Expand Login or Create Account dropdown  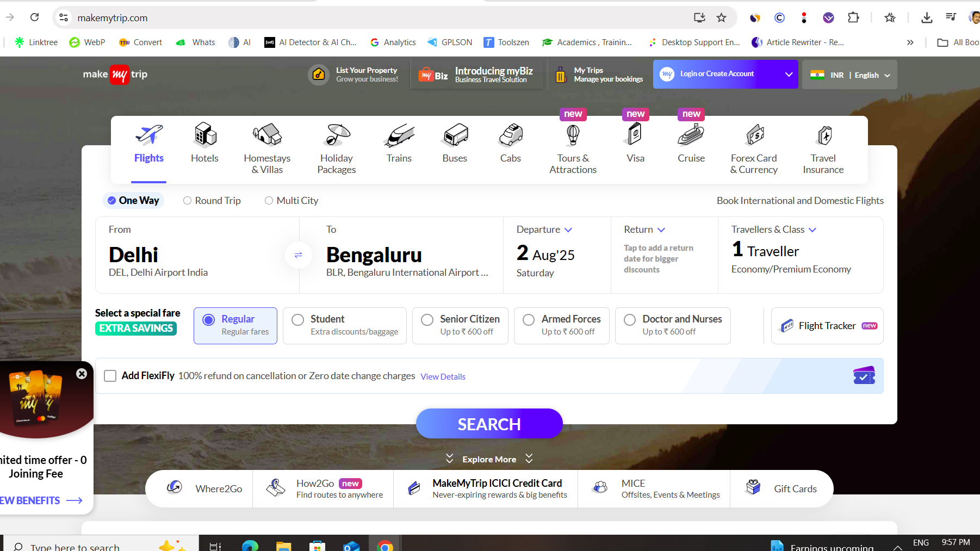(789, 75)
